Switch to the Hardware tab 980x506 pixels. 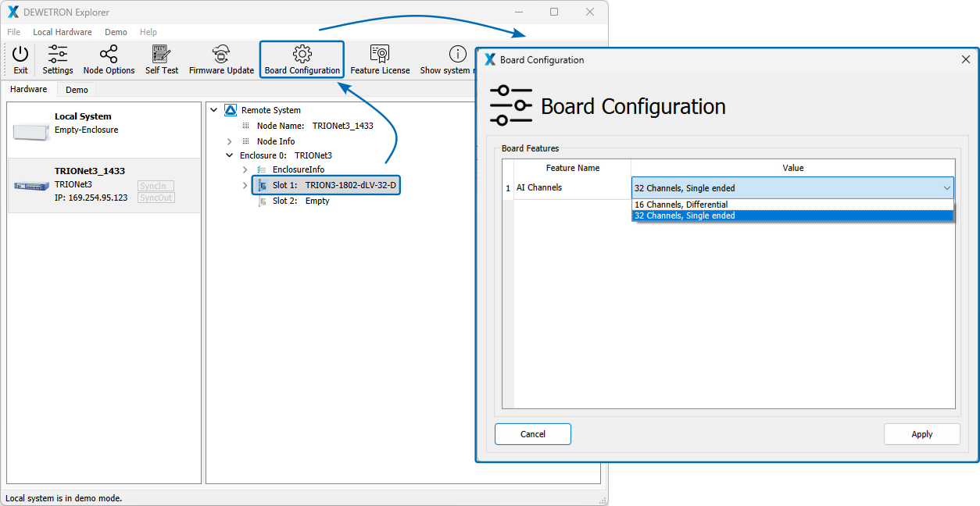click(29, 89)
